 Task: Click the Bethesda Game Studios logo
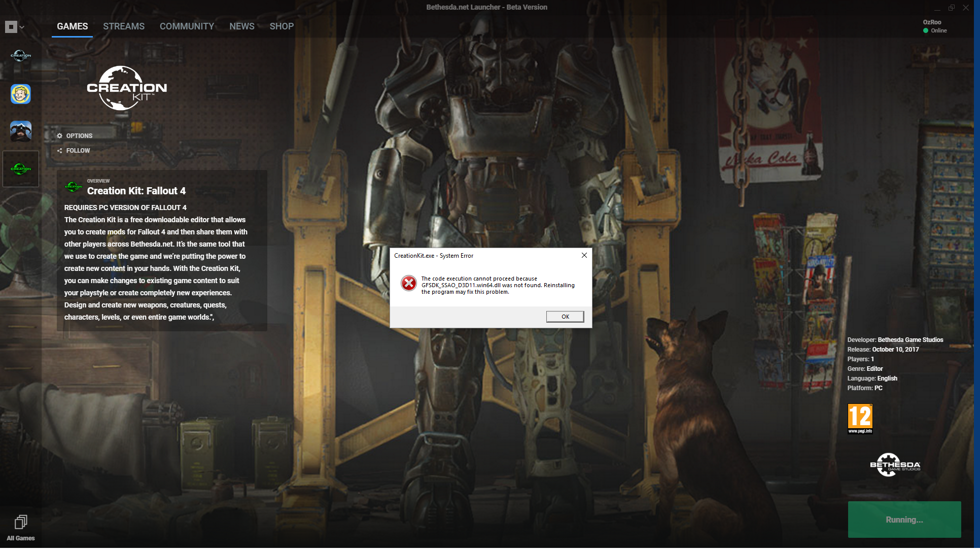click(x=895, y=465)
